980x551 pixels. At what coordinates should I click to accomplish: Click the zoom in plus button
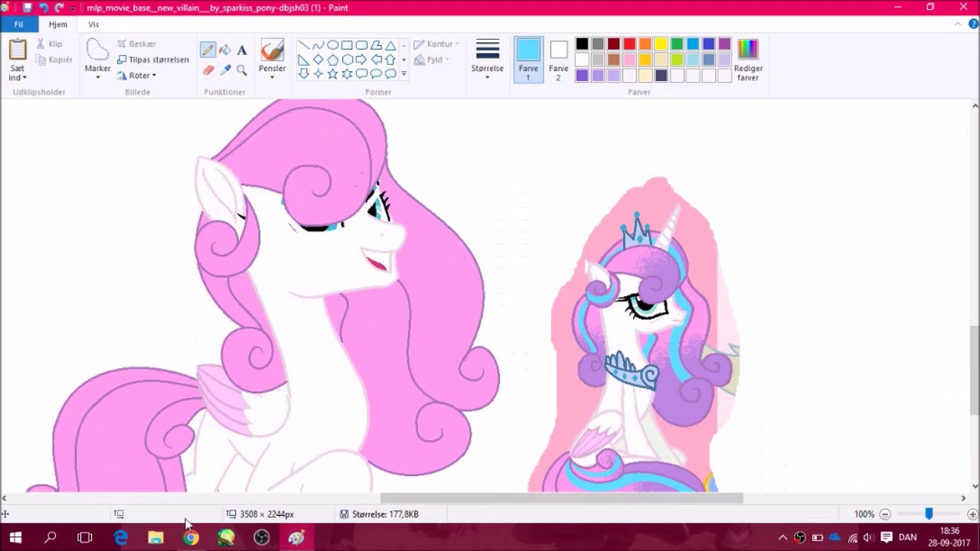(x=972, y=514)
